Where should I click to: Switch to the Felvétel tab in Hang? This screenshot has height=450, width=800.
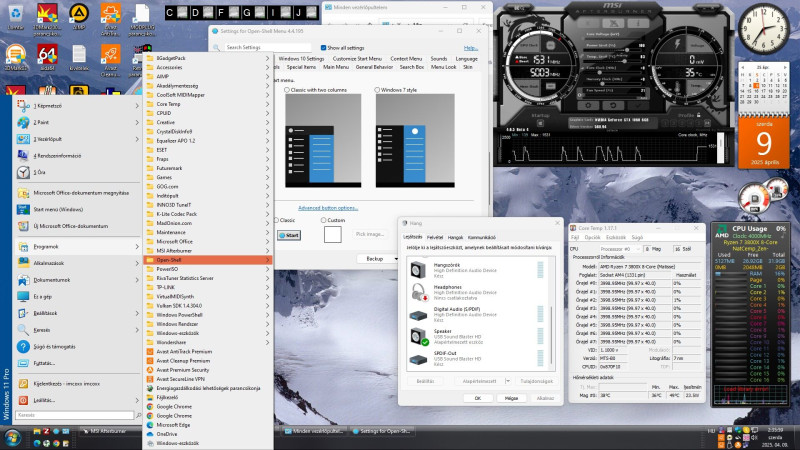pyautogui.click(x=435, y=237)
